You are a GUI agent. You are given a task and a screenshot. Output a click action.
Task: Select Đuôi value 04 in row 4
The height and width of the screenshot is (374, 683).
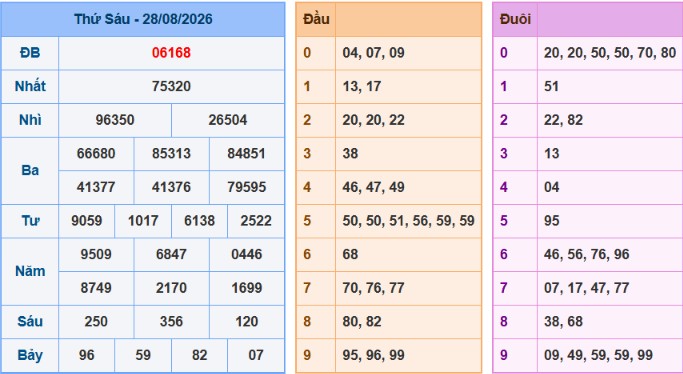(551, 187)
